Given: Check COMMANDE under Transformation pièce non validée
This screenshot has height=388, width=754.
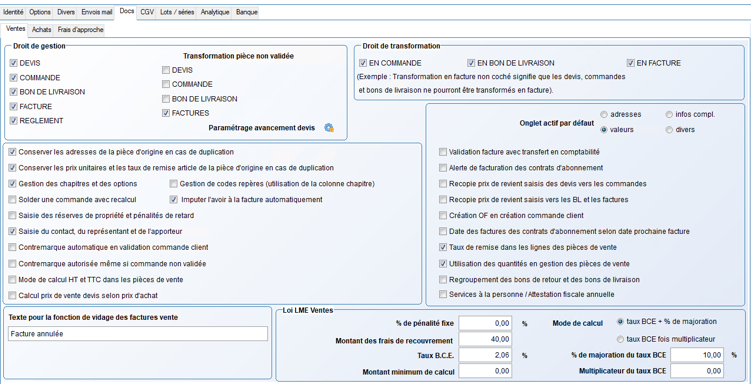Looking at the screenshot, I should 166,84.
